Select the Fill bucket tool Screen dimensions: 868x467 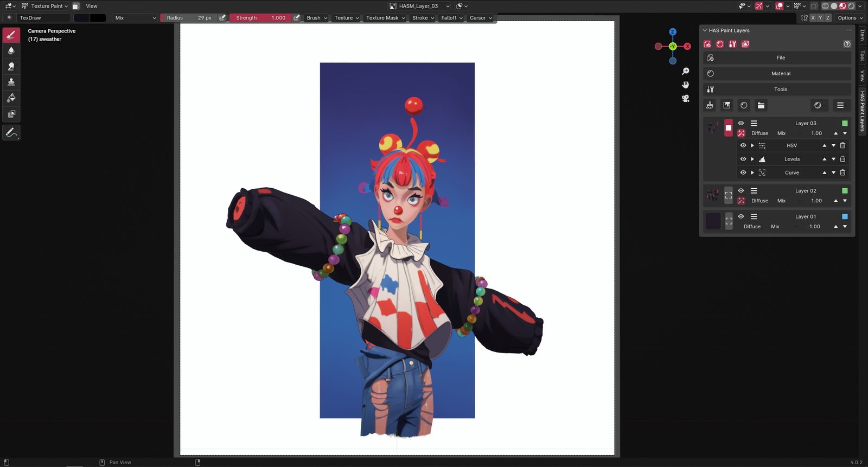click(x=11, y=98)
